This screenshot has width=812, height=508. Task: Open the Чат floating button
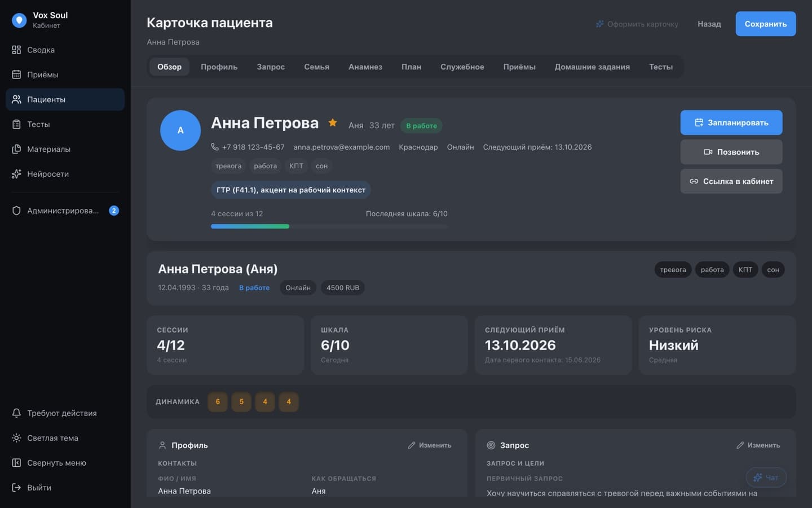(x=766, y=478)
